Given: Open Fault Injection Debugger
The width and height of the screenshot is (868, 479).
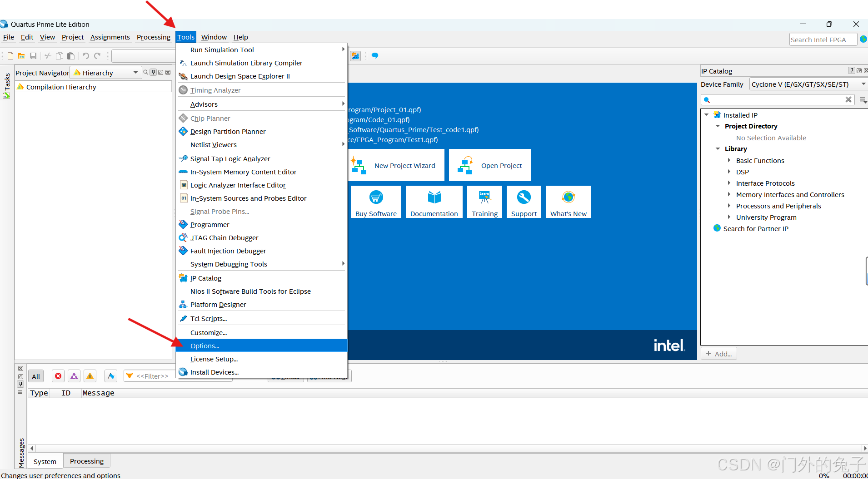Looking at the screenshot, I should click(x=262, y=251).
